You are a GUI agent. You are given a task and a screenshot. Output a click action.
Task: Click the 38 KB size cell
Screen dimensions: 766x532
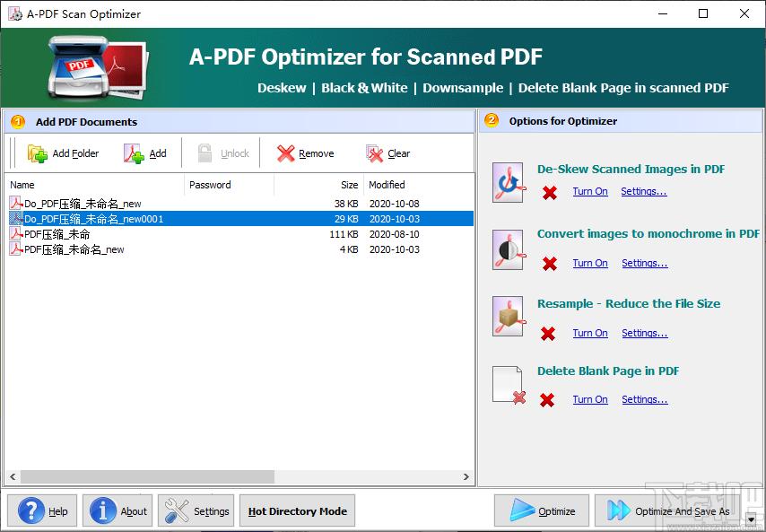click(346, 204)
